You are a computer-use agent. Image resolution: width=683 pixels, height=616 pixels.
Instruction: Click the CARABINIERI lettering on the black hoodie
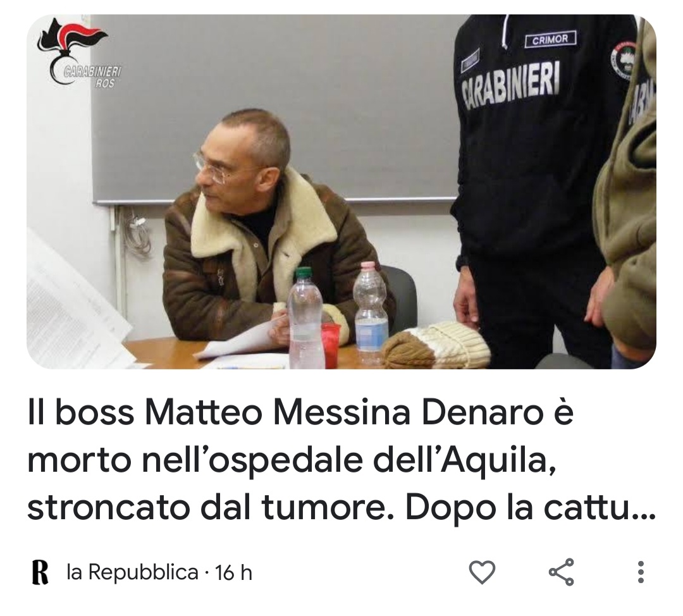click(510, 85)
